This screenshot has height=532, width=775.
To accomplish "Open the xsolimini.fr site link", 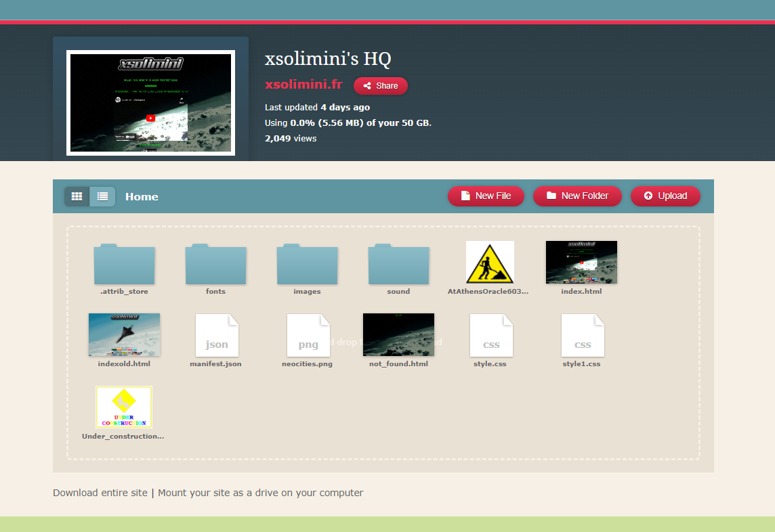I will (303, 85).
